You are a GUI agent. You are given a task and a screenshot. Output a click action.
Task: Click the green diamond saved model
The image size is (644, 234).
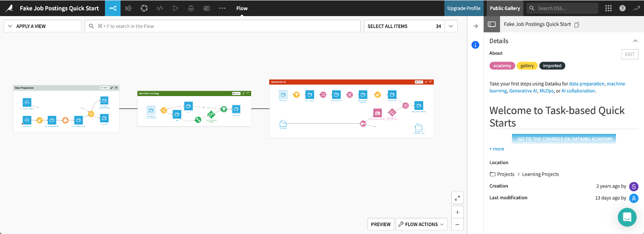(211, 114)
